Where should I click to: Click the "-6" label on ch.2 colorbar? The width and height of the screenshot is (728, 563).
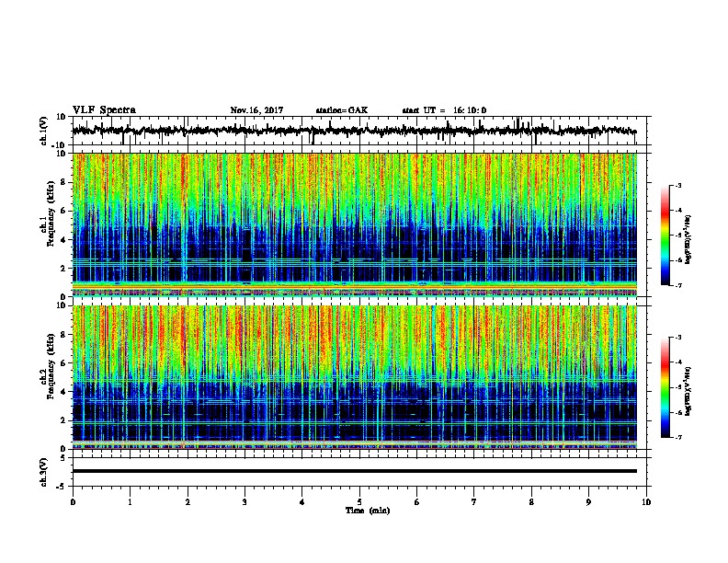678,412
